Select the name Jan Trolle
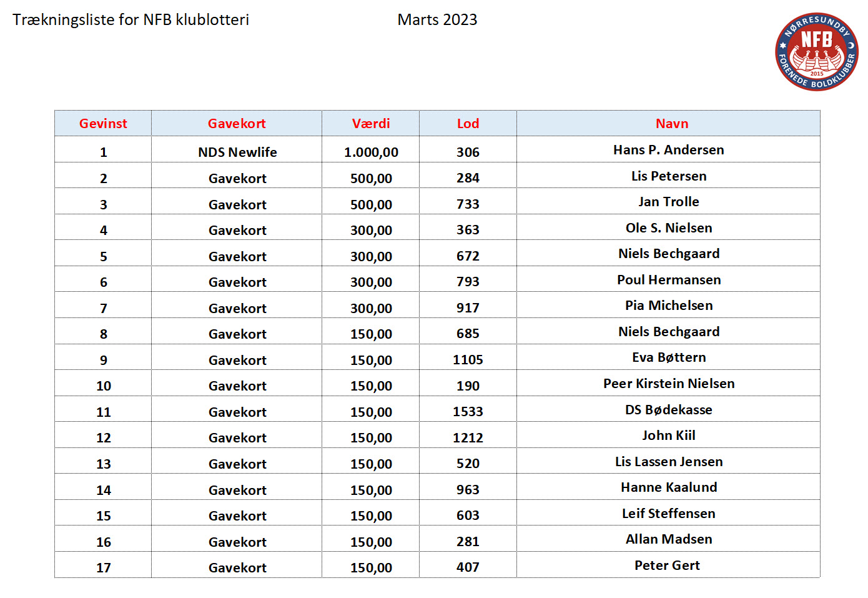The image size is (868, 598). click(669, 202)
